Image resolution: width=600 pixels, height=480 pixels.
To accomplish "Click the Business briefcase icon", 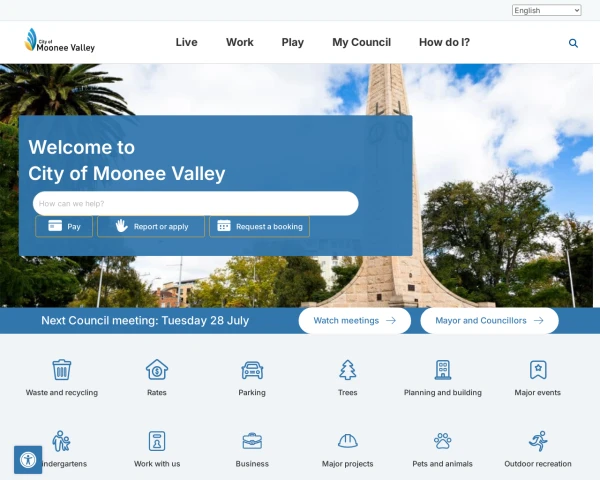I will point(252,441).
